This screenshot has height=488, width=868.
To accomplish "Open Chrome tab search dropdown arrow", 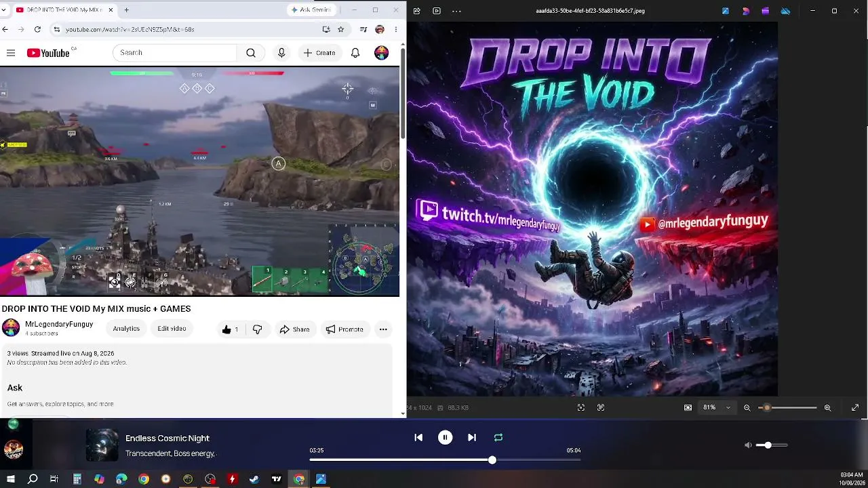I will (3, 10).
